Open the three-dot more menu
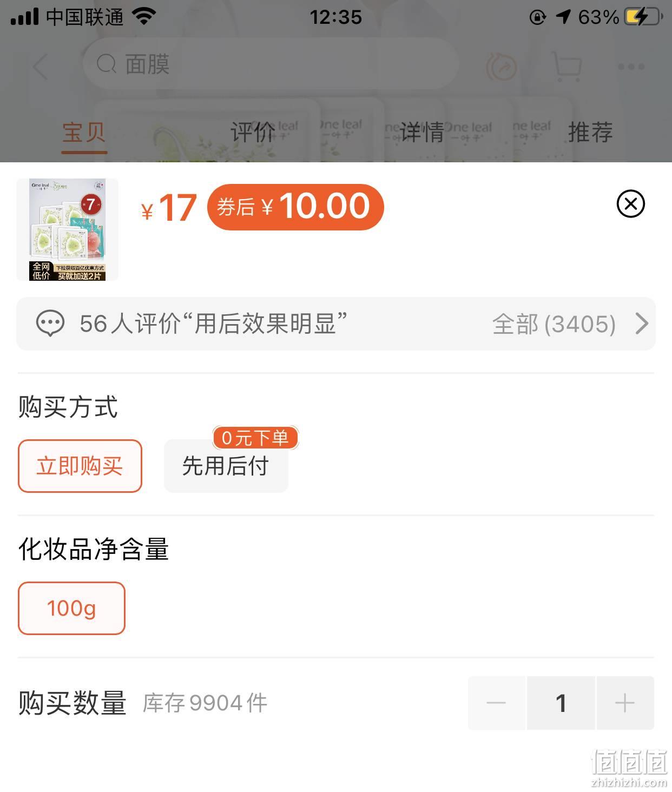The image size is (672, 792). 631,67
